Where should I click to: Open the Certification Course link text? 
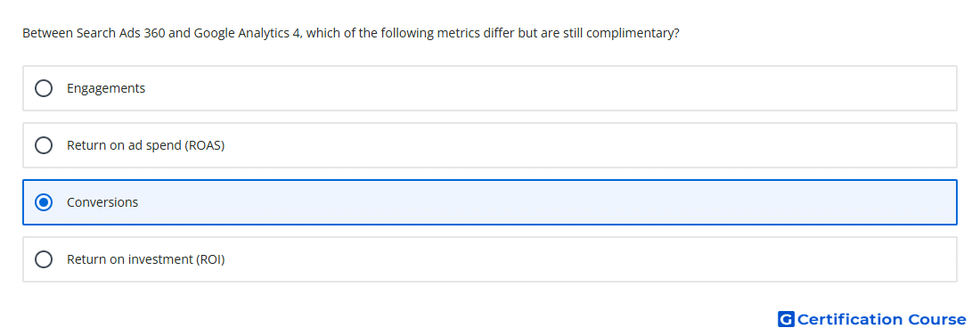(x=881, y=319)
